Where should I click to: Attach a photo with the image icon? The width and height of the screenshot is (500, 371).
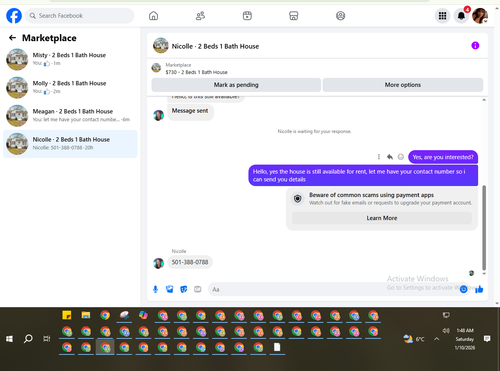170,289
